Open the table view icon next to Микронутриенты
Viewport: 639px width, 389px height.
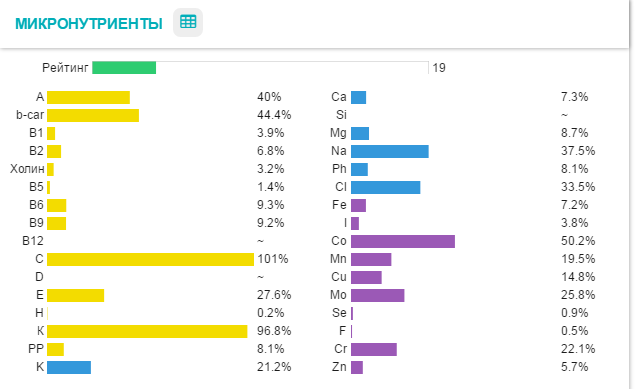click(x=188, y=22)
